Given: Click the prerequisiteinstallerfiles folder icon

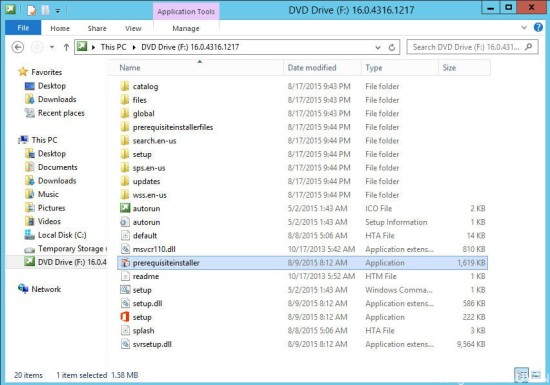Looking at the screenshot, I should (x=125, y=127).
